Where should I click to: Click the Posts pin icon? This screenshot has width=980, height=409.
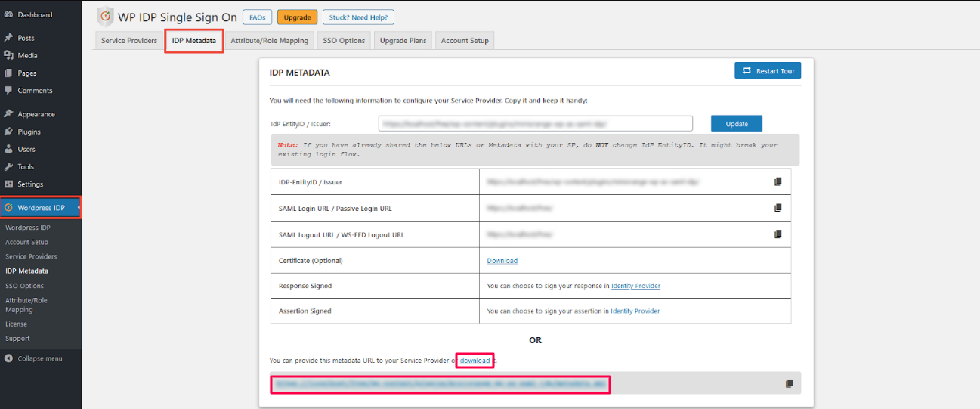point(8,38)
